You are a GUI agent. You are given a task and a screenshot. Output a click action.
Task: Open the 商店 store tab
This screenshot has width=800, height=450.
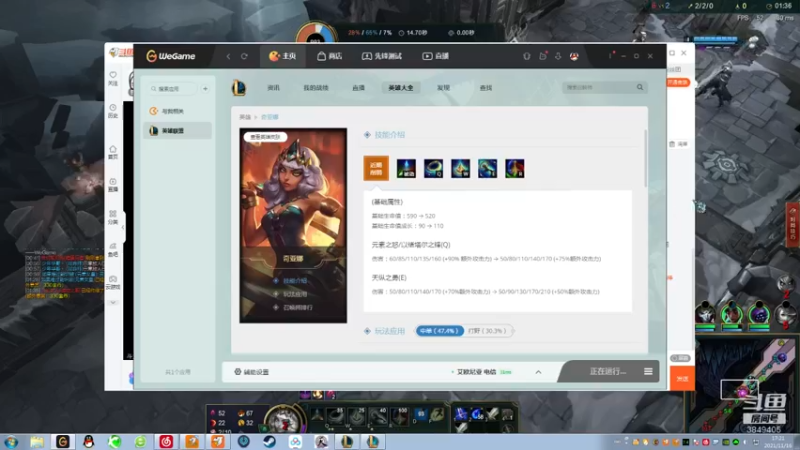click(330, 56)
